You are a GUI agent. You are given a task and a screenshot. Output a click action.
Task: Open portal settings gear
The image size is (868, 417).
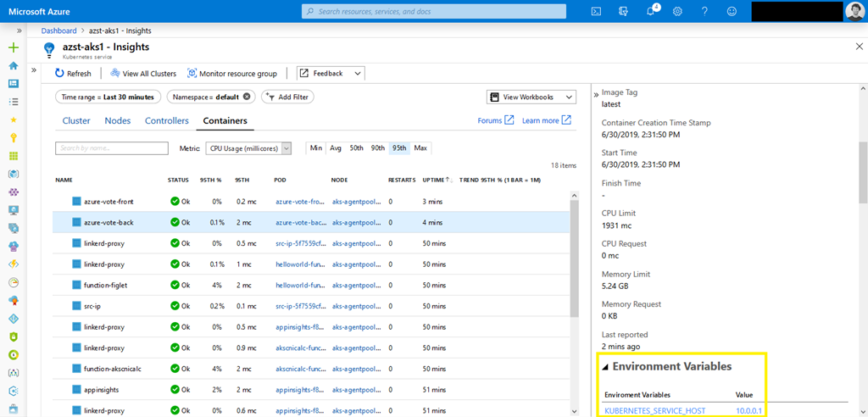click(677, 11)
